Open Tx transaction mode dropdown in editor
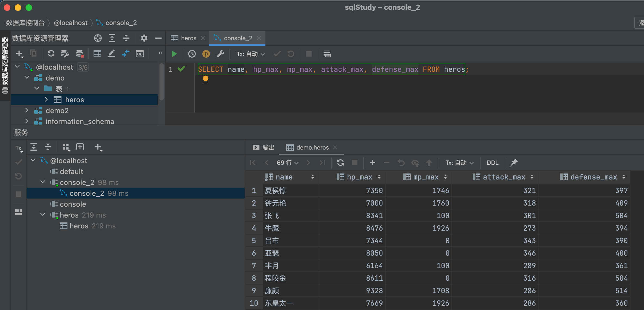This screenshot has height=310, width=644. tap(251, 54)
